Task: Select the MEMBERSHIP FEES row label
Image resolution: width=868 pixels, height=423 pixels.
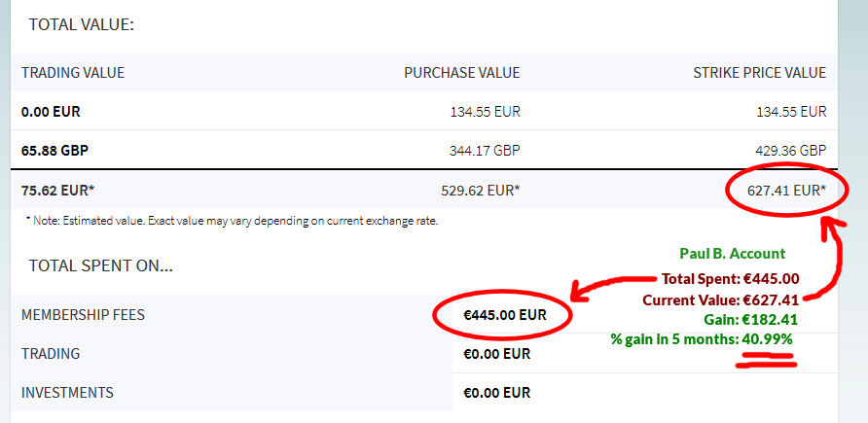Action: point(83,315)
